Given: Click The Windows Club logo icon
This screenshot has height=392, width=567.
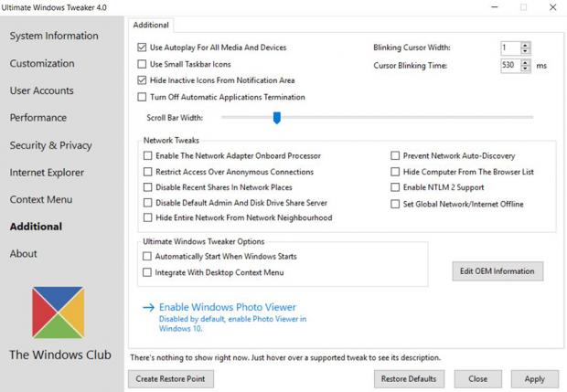Looking at the screenshot, I should pos(59,313).
